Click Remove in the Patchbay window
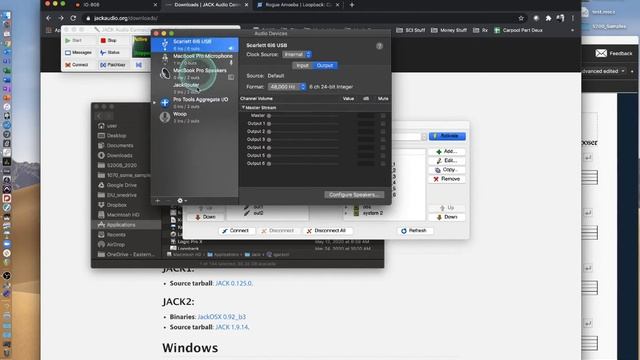The image size is (640, 360). (447, 179)
